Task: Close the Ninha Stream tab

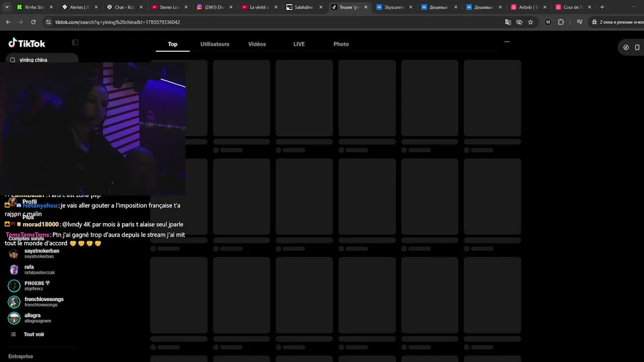Action: click(51, 7)
